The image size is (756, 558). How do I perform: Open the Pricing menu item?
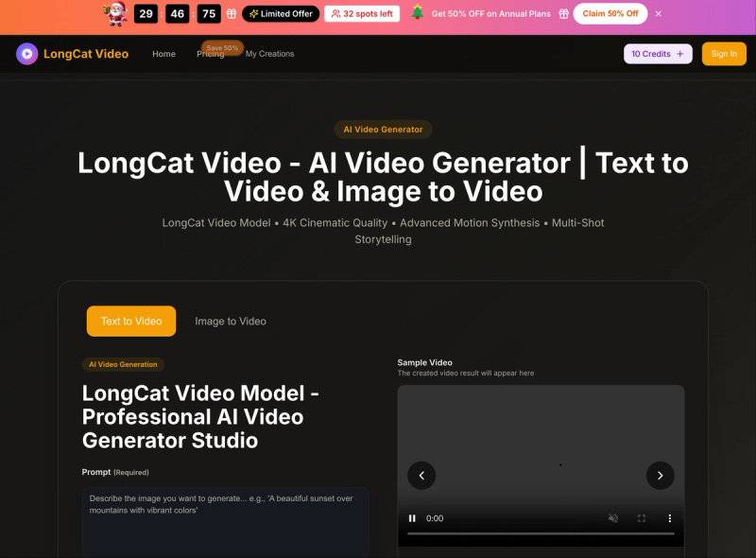click(211, 54)
